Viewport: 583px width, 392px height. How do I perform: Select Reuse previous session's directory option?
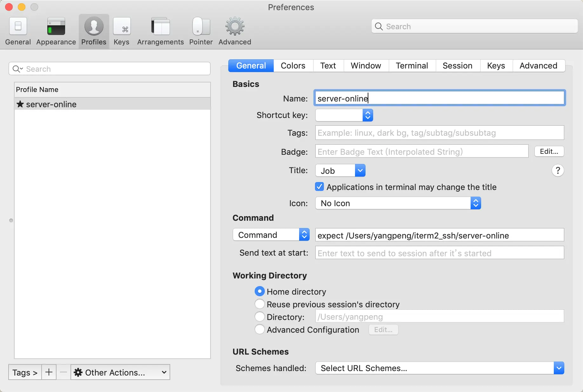260,304
